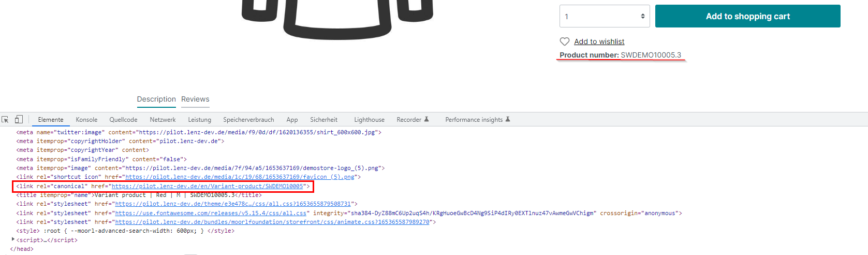Open the shortcut icon favicon href link
The width and height of the screenshot is (868, 255).
coord(240,177)
